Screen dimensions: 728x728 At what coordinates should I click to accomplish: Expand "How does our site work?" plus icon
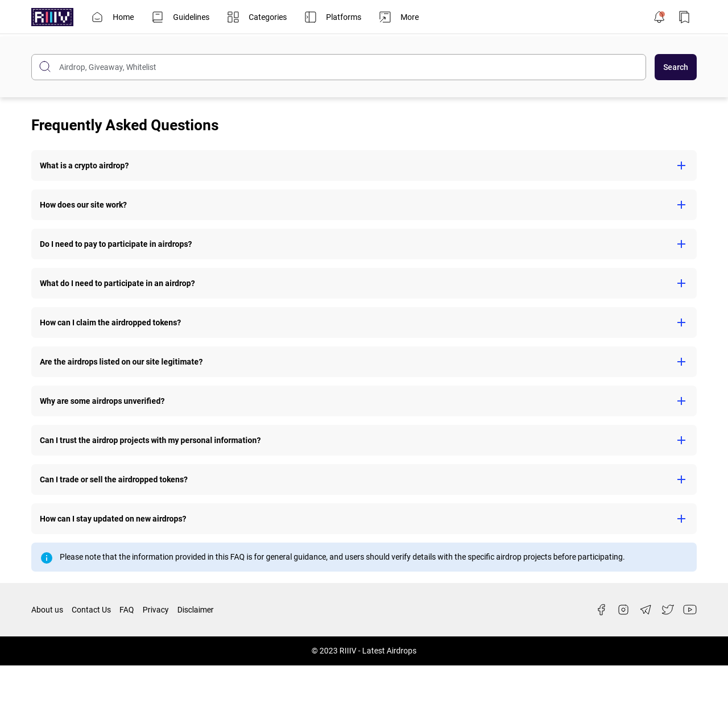click(x=681, y=205)
